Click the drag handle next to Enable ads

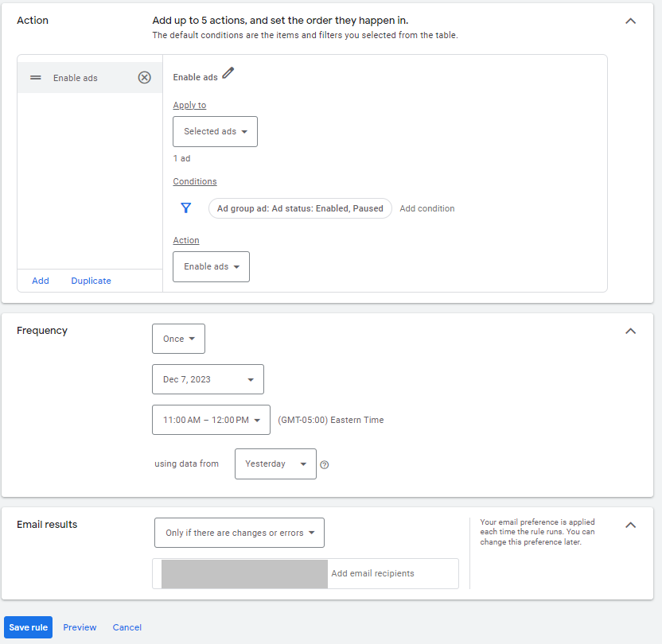(x=35, y=77)
